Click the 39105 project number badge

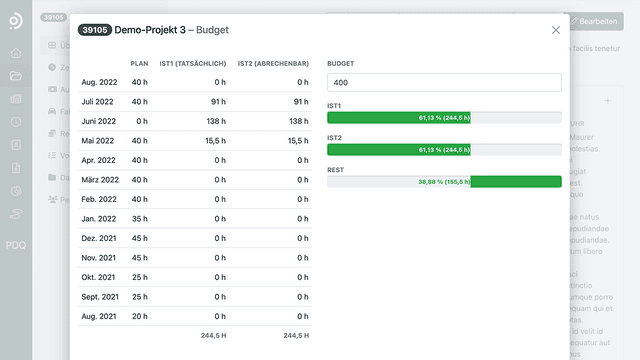click(95, 30)
